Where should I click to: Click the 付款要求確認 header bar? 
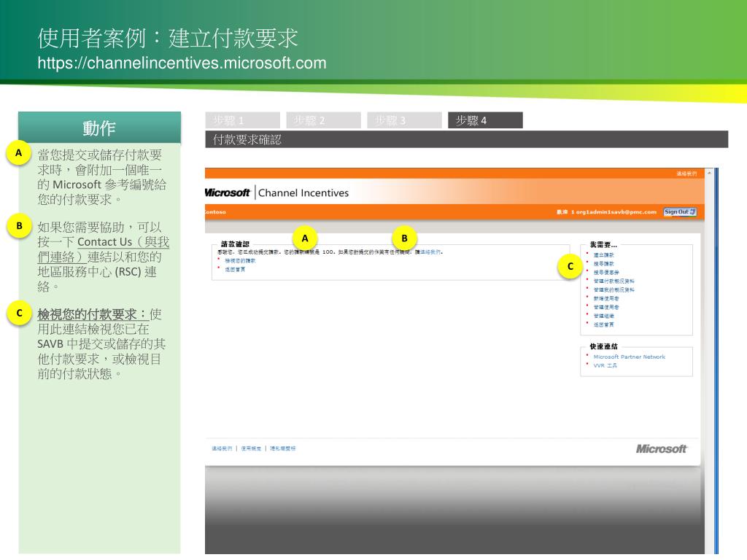click(x=466, y=139)
